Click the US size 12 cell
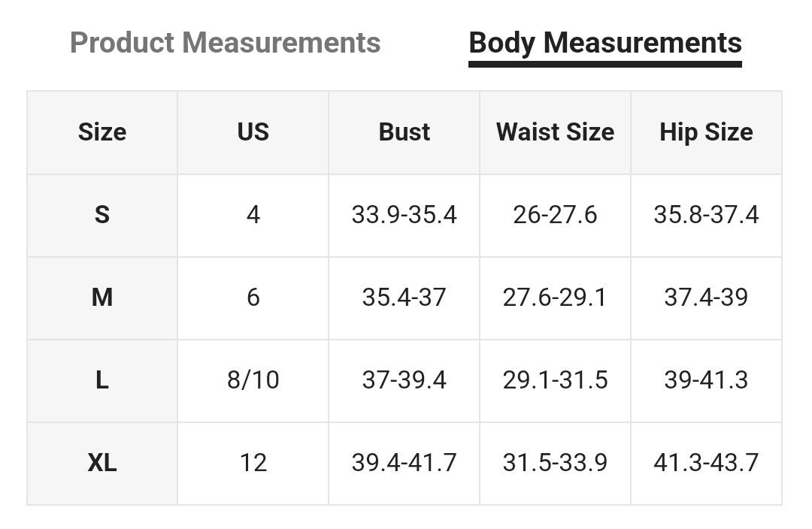 (x=253, y=463)
